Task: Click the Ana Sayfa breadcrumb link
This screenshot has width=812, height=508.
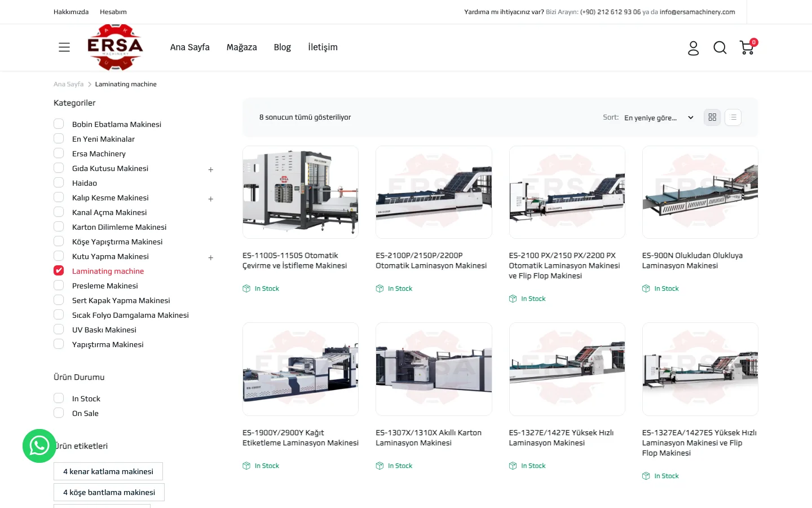Action: 68,84
